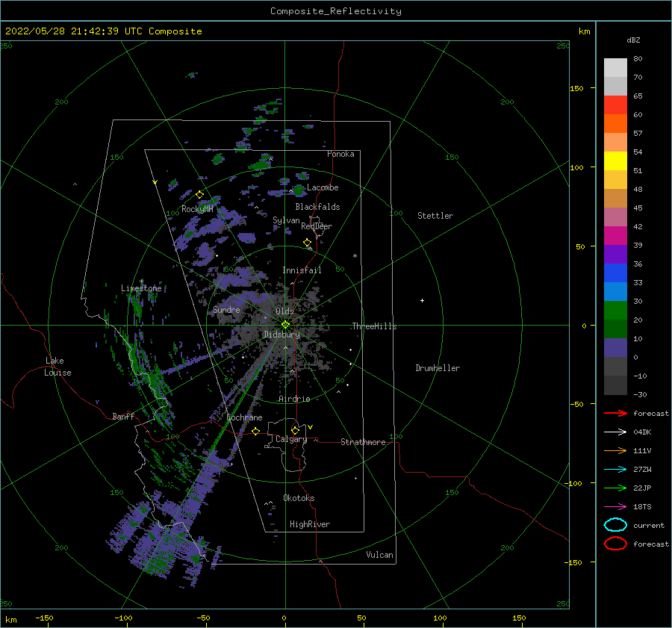Viewport: 672px width, 628px height.
Task: Click the white 04DK arrow icon
Action: [x=615, y=432]
